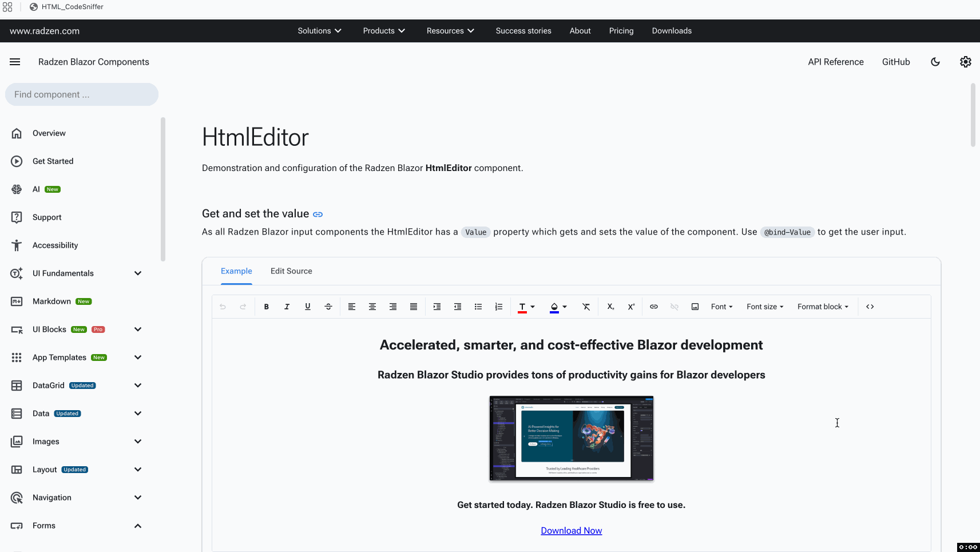The width and height of the screenshot is (980, 552).
Task: Insert an image via the toolbar icon
Action: point(695,307)
